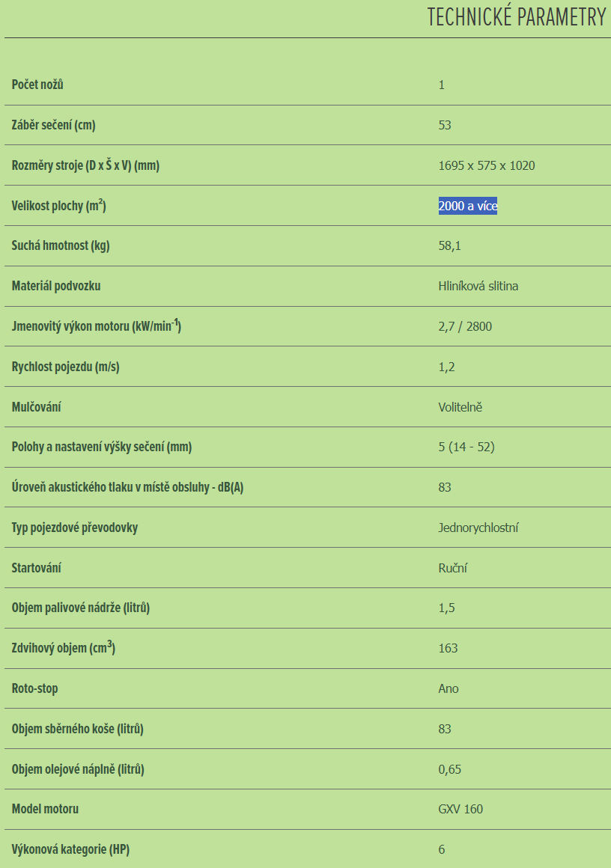Click the engine power value 2,7 / 2800
This screenshot has width=611, height=868.
click(465, 326)
